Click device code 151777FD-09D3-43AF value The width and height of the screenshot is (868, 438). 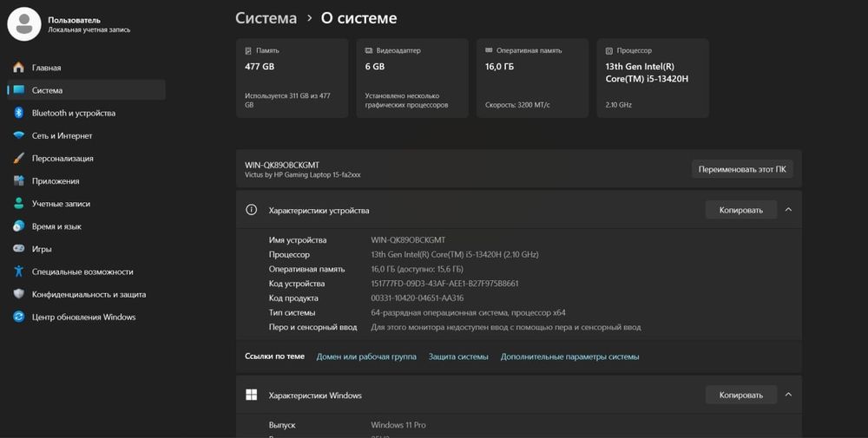pyautogui.click(x=444, y=284)
